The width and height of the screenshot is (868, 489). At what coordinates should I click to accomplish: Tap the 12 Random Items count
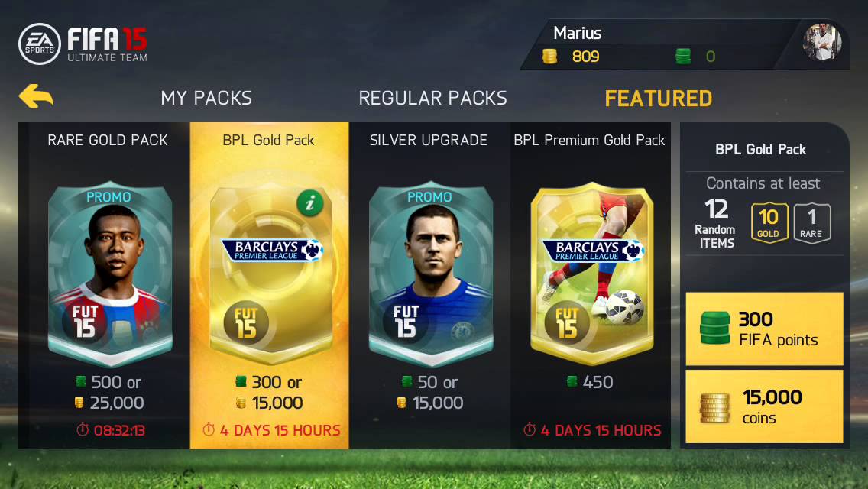pos(715,224)
